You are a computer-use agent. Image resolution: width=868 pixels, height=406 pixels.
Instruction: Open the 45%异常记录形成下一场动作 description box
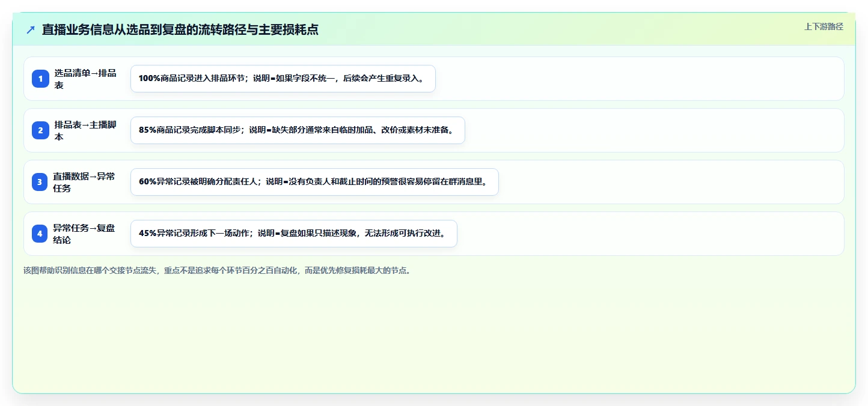294,234
